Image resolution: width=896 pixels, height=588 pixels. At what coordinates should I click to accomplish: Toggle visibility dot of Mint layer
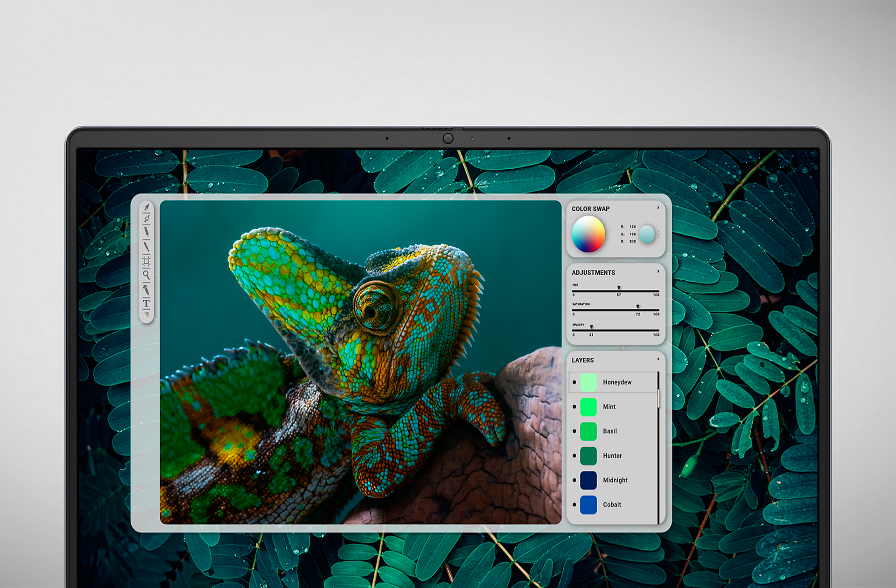(x=574, y=407)
